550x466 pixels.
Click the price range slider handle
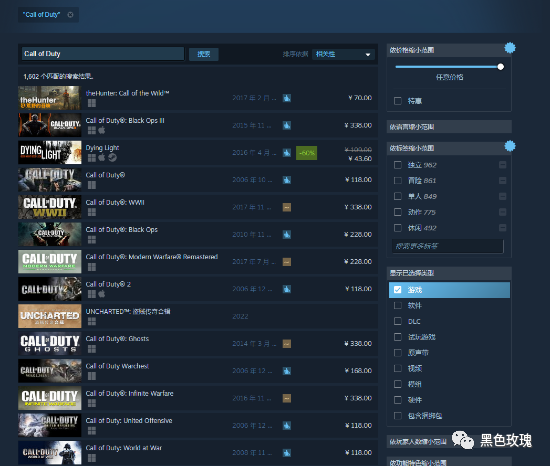tap(501, 67)
